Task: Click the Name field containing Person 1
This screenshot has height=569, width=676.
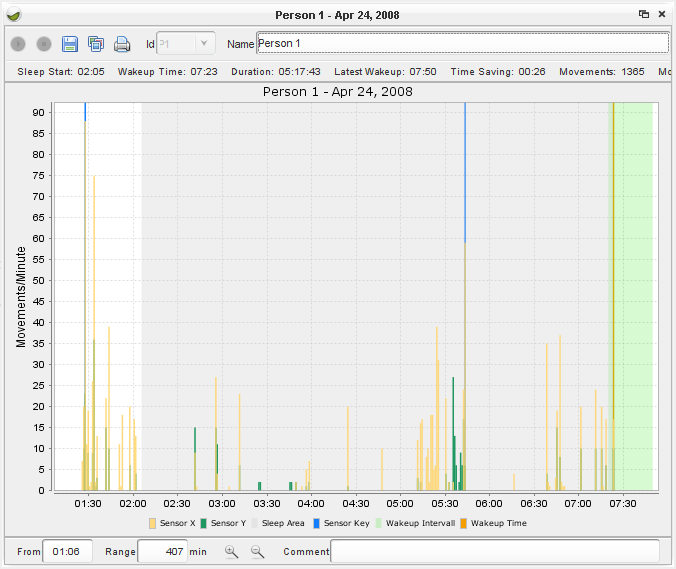Action: point(463,43)
